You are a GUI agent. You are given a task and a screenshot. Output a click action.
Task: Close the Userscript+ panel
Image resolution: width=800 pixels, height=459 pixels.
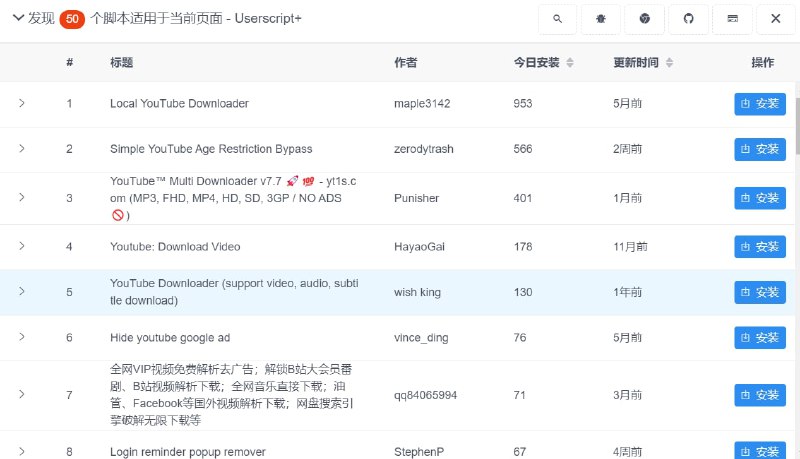776,19
